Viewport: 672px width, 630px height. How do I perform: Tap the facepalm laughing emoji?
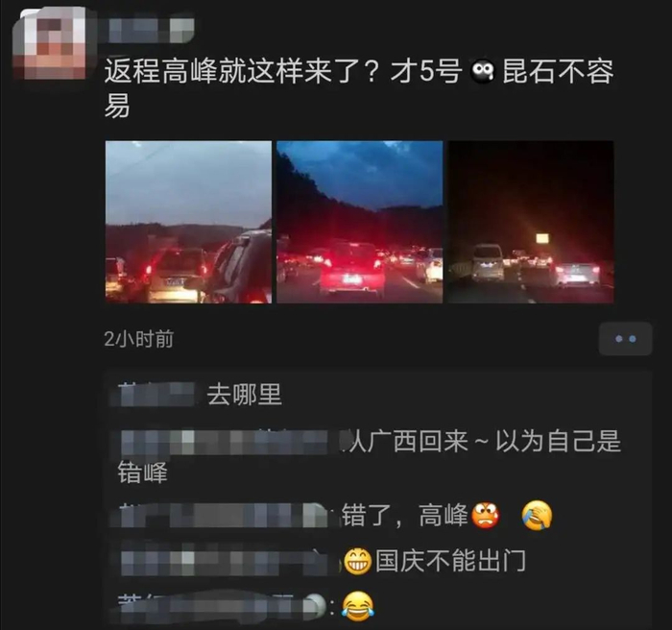(537, 515)
